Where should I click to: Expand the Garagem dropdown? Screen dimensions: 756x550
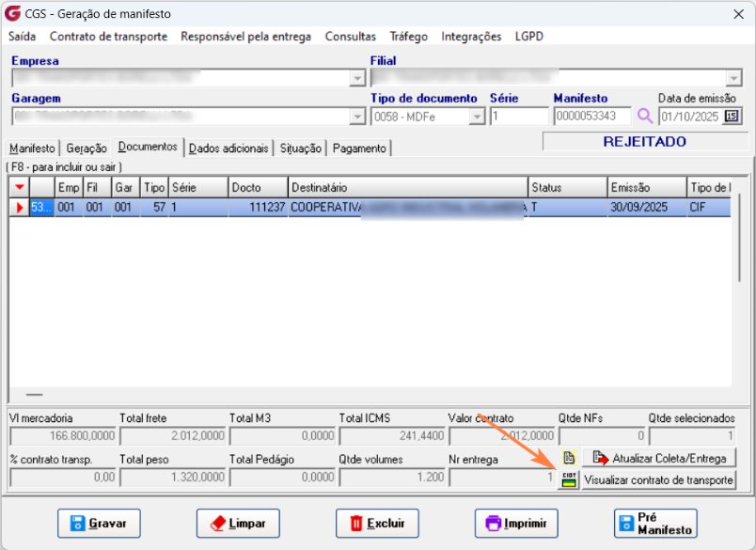point(357,117)
